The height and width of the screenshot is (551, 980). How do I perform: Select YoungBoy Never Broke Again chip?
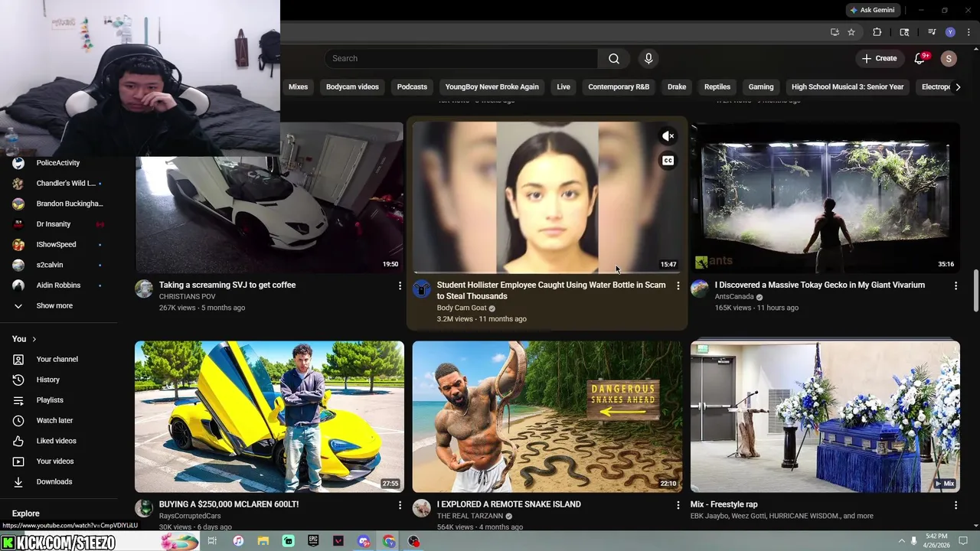(x=492, y=87)
